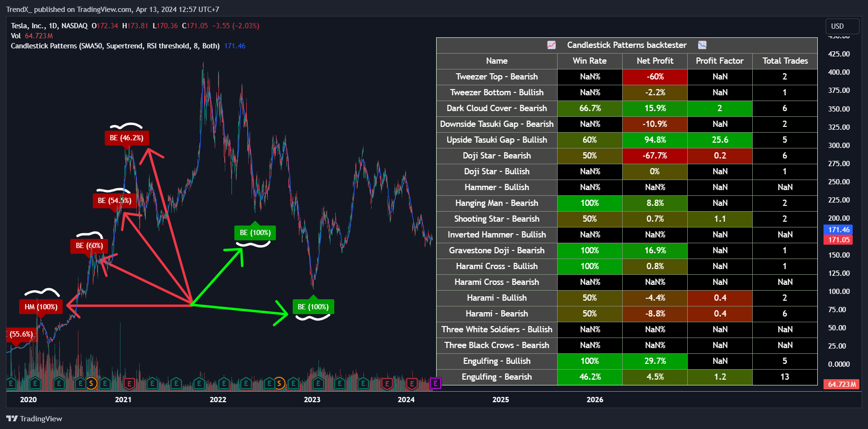This screenshot has height=429, width=868.
Task: Click the orange S split marker in 2020
Action: point(91,383)
